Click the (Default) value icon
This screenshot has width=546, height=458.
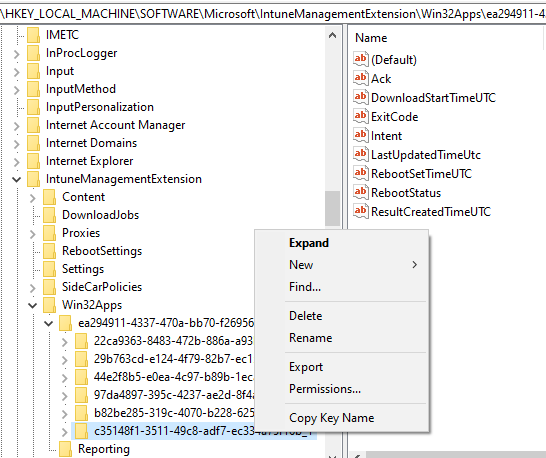(x=360, y=59)
